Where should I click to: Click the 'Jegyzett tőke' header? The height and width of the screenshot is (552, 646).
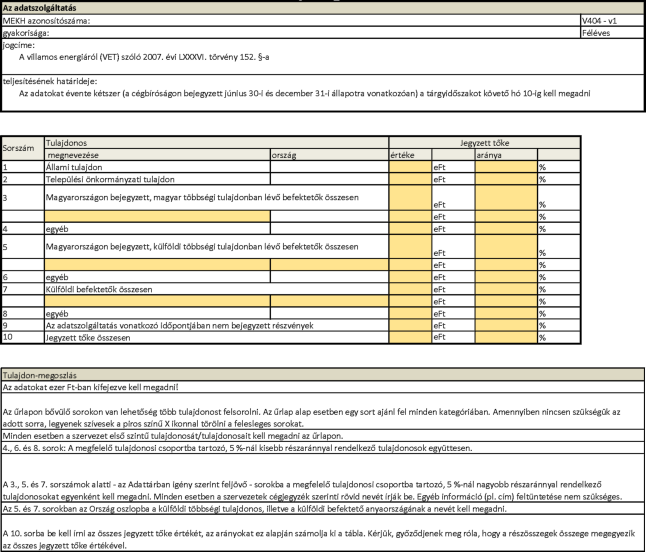(484, 143)
